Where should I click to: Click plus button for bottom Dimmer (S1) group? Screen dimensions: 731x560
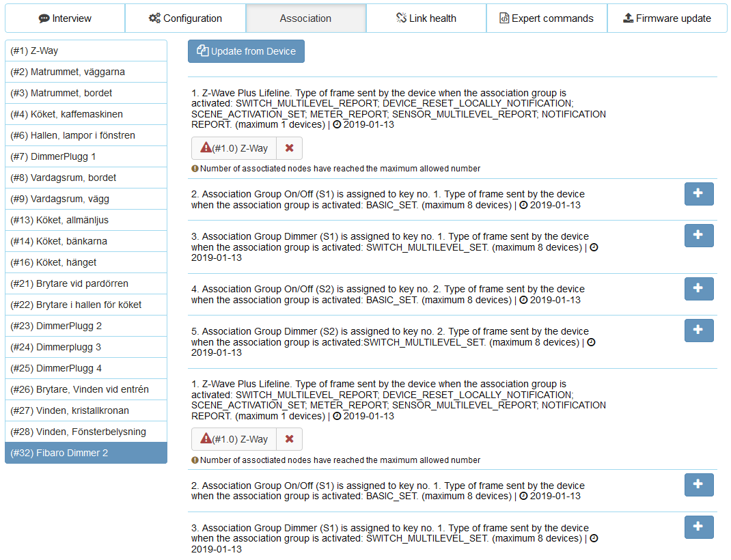(x=698, y=527)
